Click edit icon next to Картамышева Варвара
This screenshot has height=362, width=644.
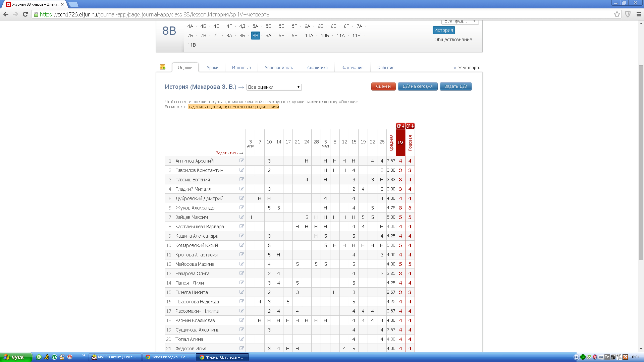coord(241,226)
